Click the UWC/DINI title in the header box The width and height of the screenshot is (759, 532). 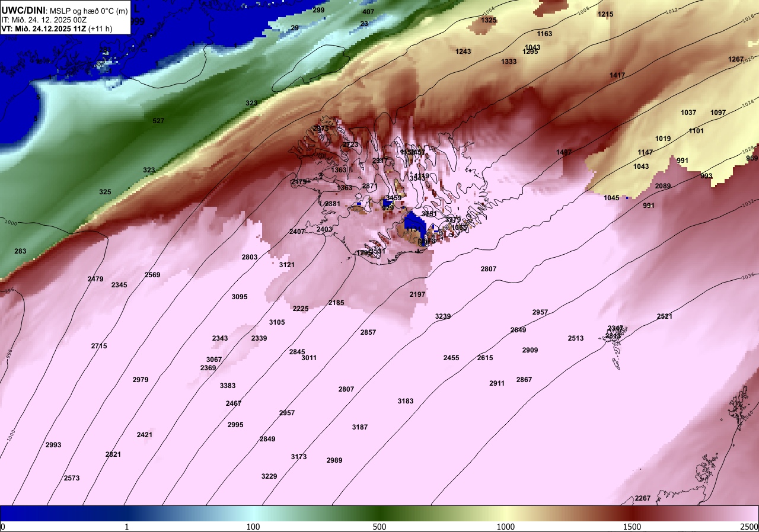pos(23,10)
